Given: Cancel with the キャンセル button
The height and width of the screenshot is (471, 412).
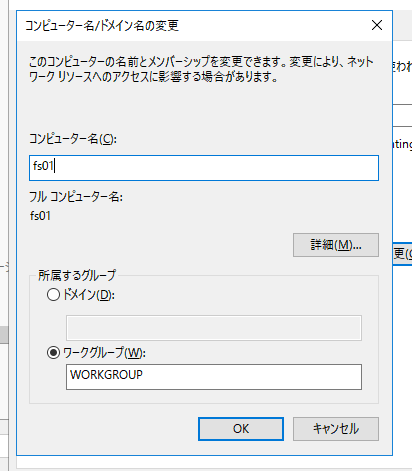Looking at the screenshot, I should pyautogui.click(x=336, y=429).
